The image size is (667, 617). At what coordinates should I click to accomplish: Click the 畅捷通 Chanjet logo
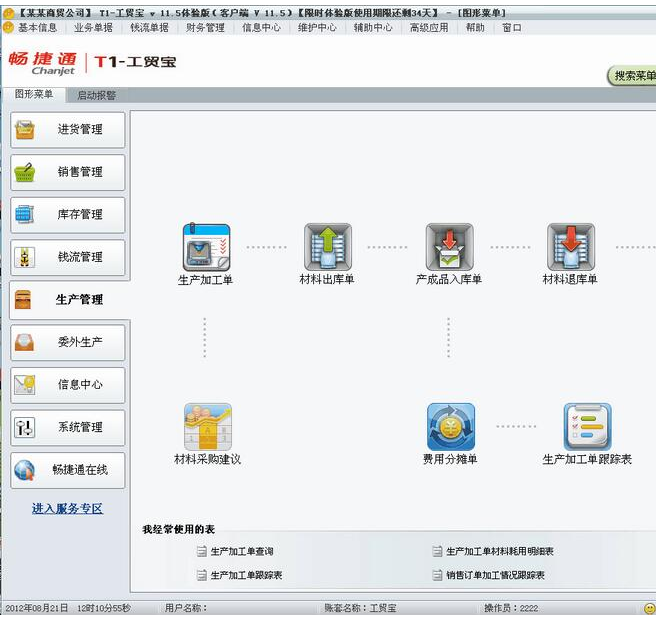coord(43,63)
